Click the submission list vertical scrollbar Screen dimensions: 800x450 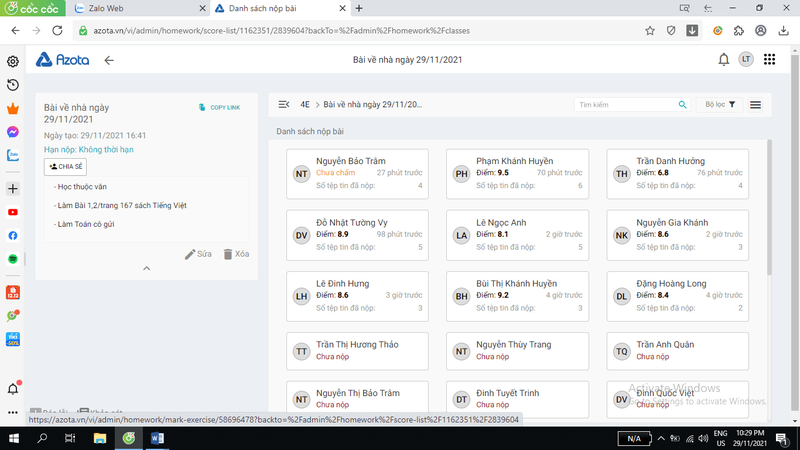coord(769,207)
